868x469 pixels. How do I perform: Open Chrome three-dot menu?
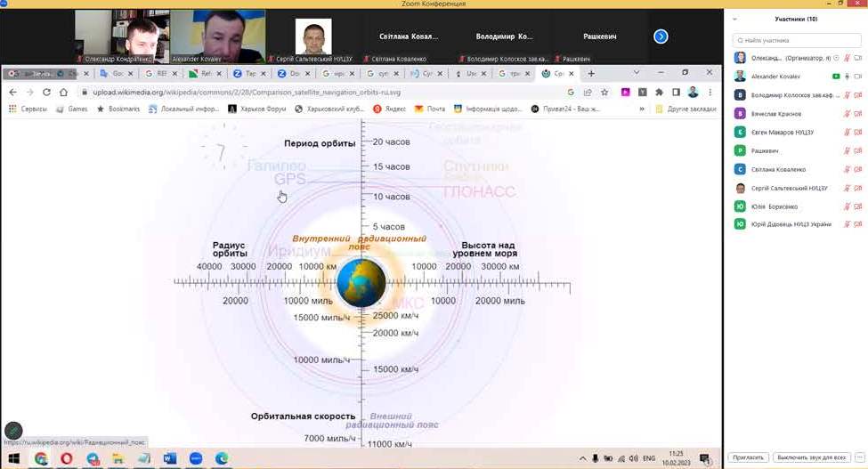pyautogui.click(x=710, y=93)
